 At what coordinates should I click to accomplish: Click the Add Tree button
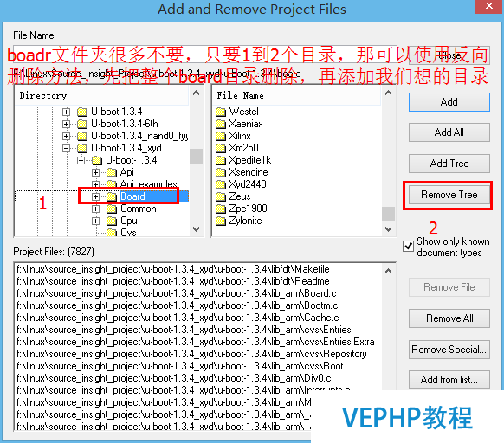pyautogui.click(x=449, y=164)
